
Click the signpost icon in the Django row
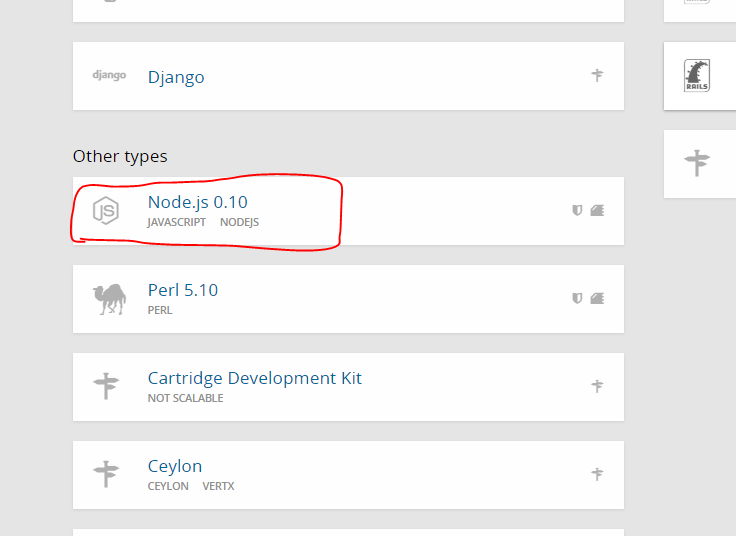597,75
